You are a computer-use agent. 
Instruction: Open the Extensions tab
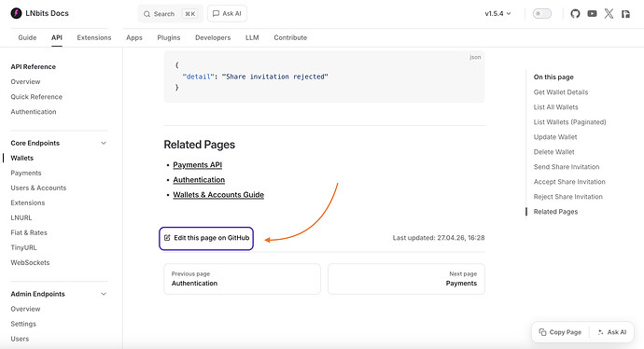pos(94,37)
